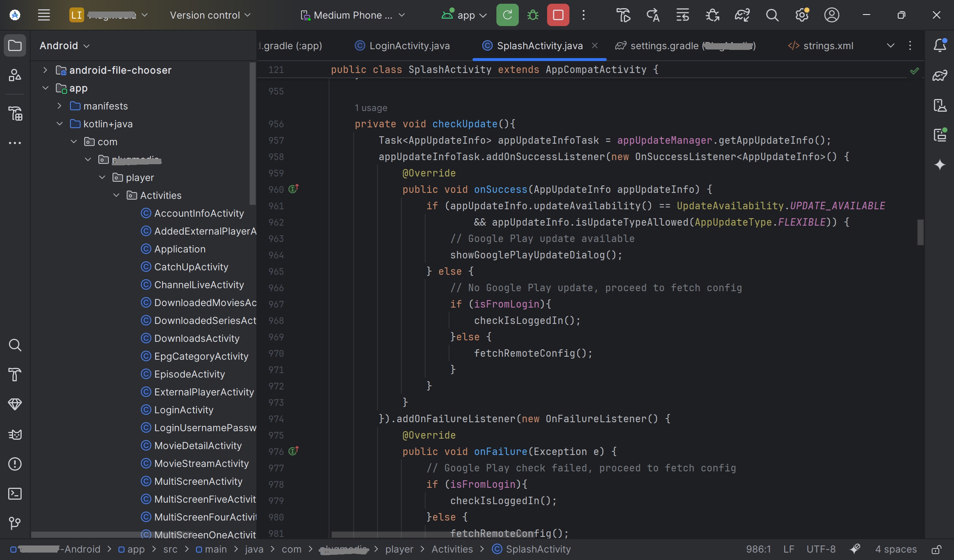Click the Debug app bug icon

(x=533, y=15)
